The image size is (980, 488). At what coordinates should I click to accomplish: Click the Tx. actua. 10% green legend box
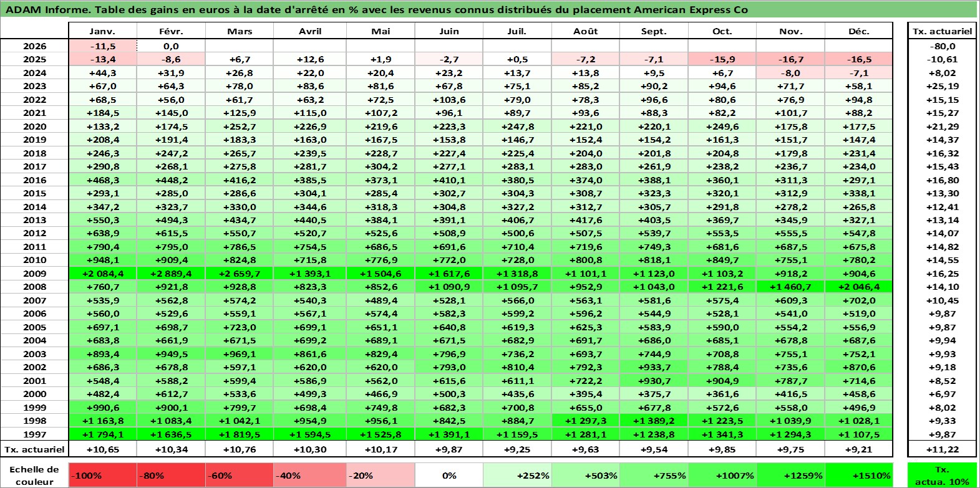click(943, 475)
